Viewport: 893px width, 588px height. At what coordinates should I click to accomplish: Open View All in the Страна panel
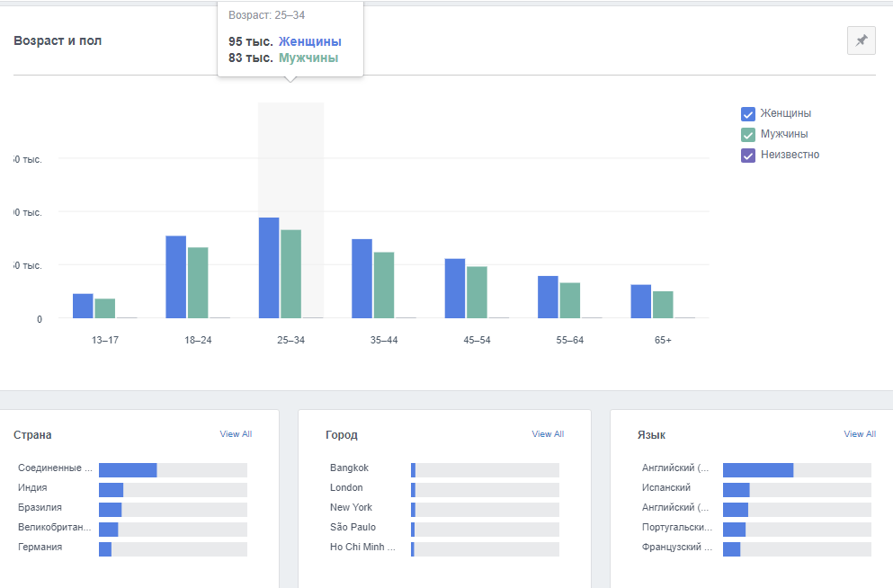(236, 434)
